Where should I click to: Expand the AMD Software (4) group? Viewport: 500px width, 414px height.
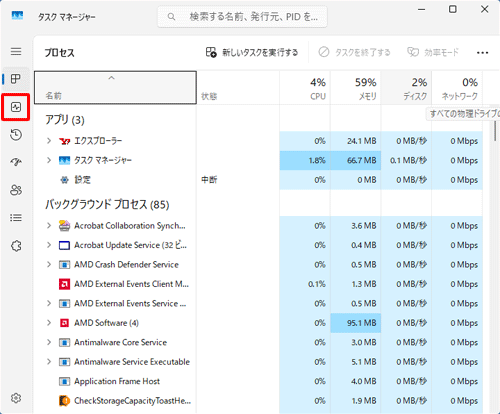pyautogui.click(x=49, y=323)
